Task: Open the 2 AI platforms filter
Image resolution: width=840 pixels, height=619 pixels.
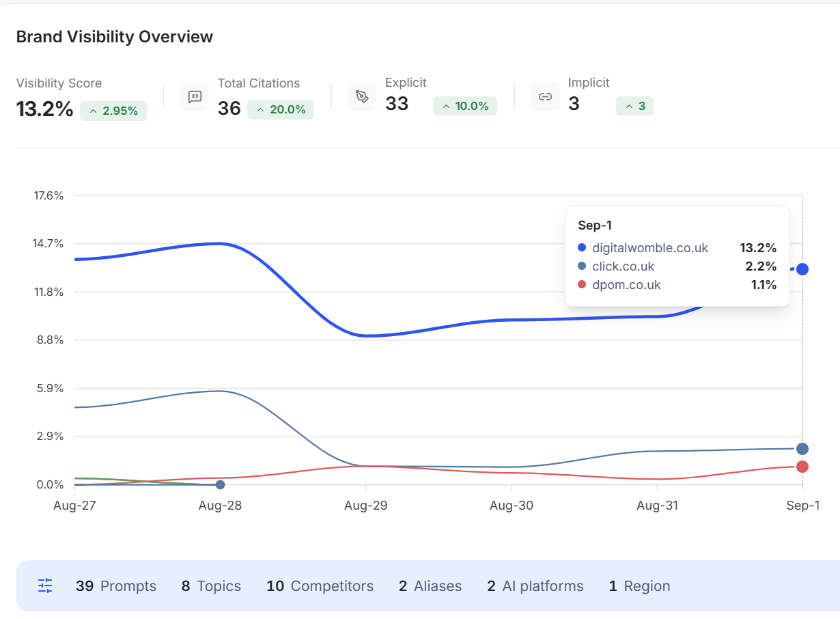Action: (535, 586)
